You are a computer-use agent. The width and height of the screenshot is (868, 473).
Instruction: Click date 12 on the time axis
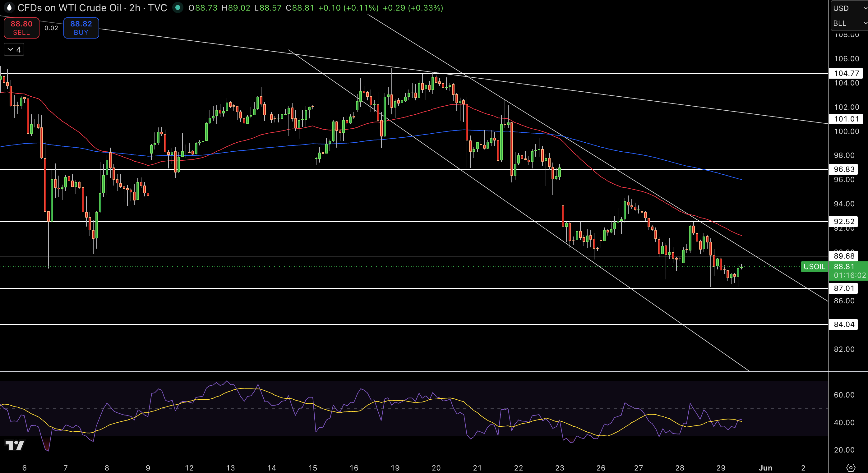[189, 468]
